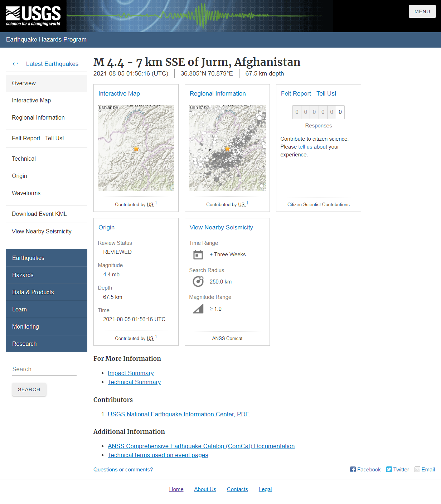
Task: Click '36.805°N 70.879°E' coordinates text
Action: (x=207, y=73)
